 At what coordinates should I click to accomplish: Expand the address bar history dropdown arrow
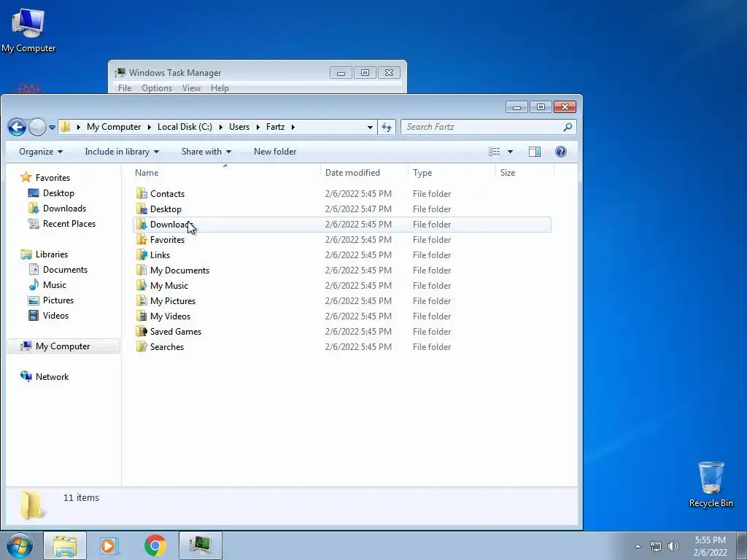click(x=370, y=127)
